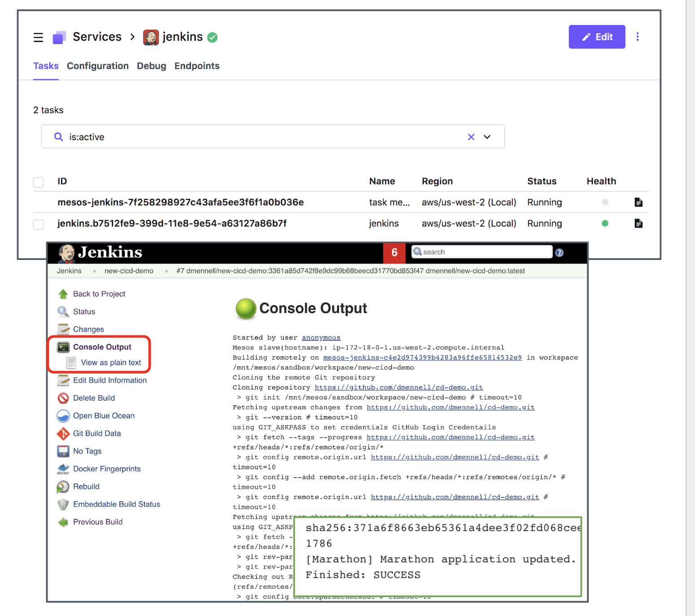This screenshot has height=616, width=695.
Task: Click the Rebuild clock icon
Action: [x=63, y=487]
